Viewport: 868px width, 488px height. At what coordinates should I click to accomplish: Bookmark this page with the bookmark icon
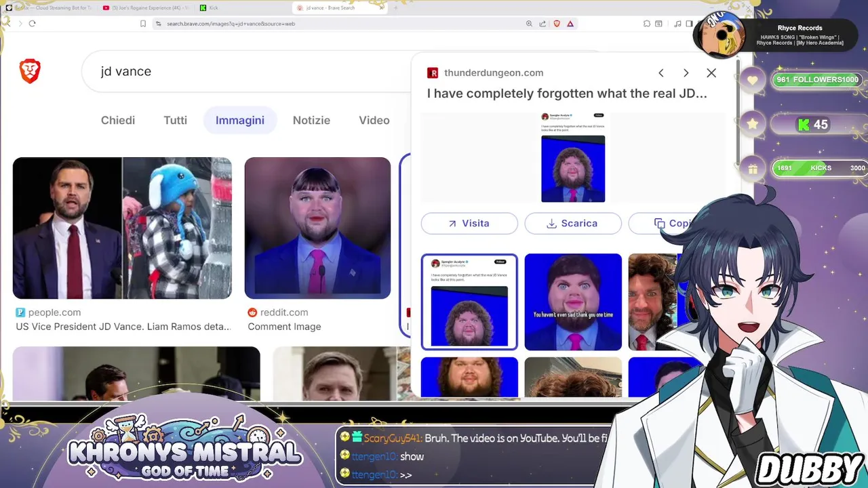pyautogui.click(x=143, y=23)
